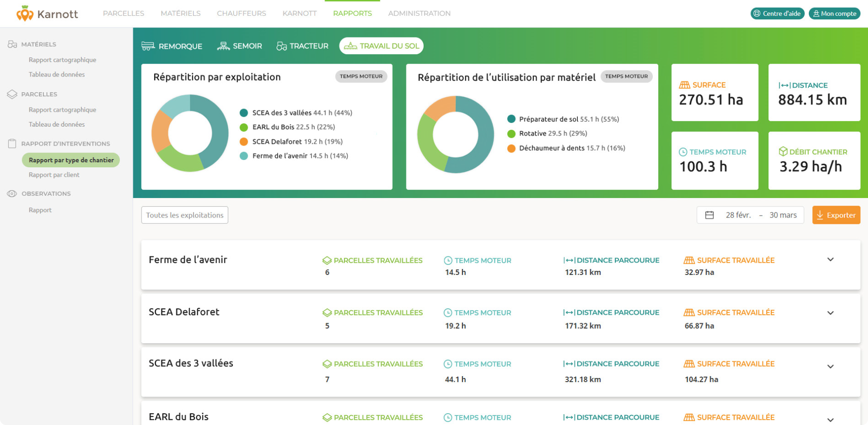Click EARL du Bois legend dot
The height and width of the screenshot is (425, 868).
coord(244,127)
